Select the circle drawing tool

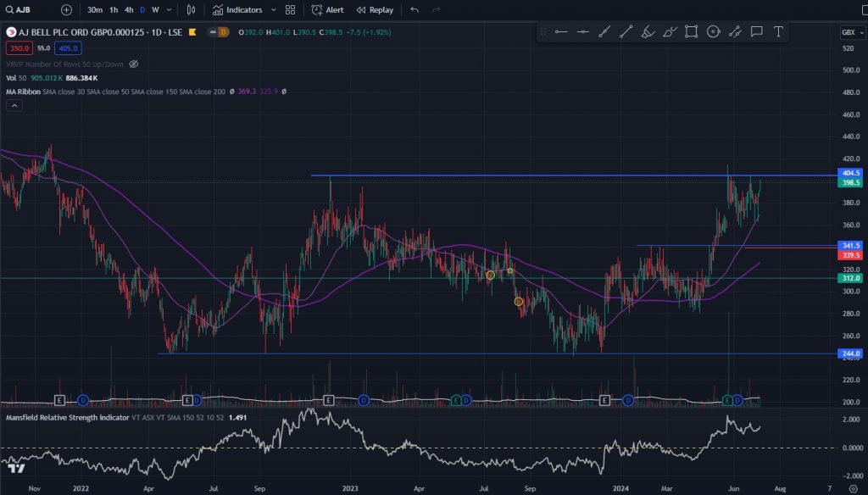[713, 32]
